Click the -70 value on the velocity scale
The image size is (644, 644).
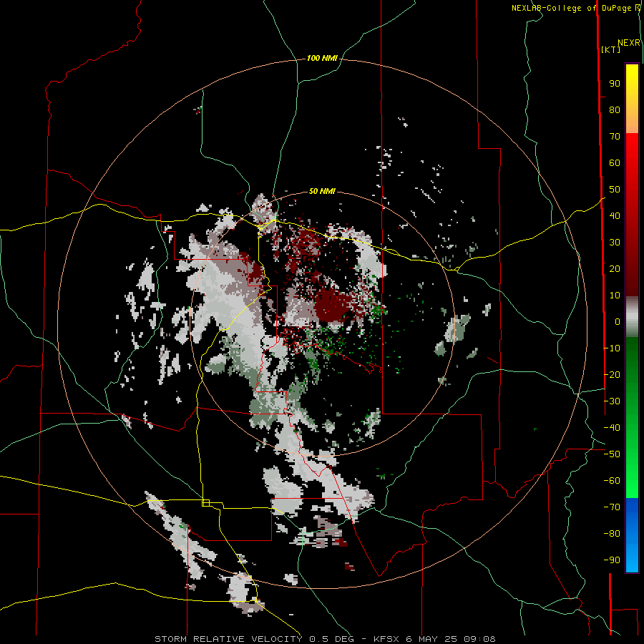tap(612, 507)
